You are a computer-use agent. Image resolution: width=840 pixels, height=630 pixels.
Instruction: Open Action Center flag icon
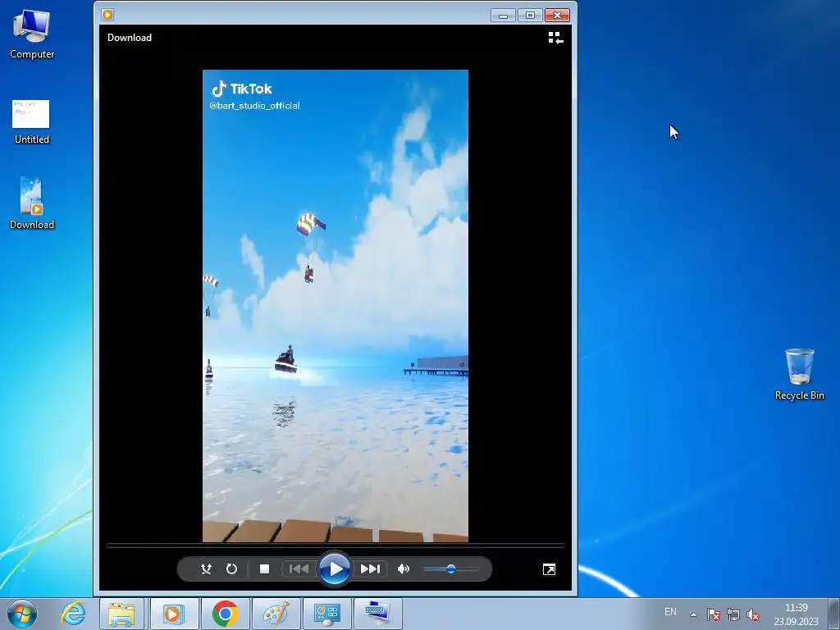coord(713,614)
